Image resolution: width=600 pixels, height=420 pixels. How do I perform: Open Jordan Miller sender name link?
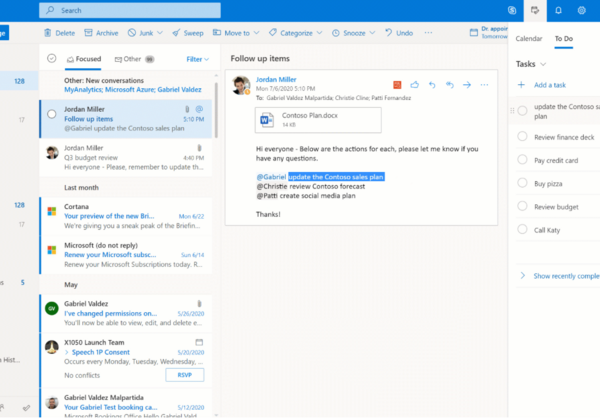click(276, 80)
